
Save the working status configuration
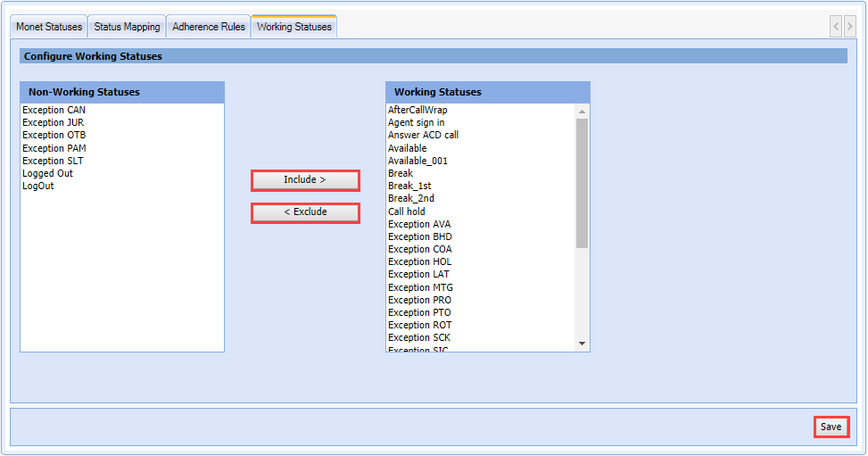pyautogui.click(x=831, y=427)
